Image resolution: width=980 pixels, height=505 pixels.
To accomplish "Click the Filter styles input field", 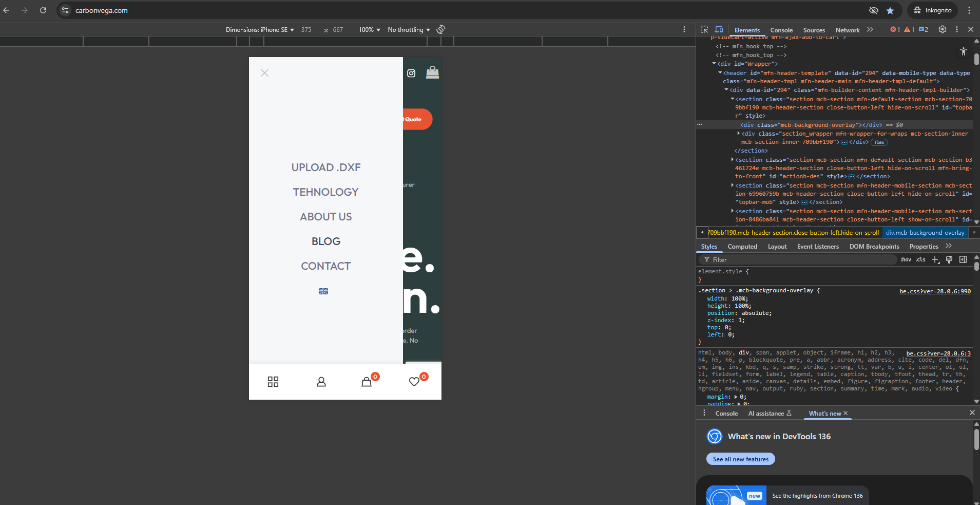I will [801, 260].
